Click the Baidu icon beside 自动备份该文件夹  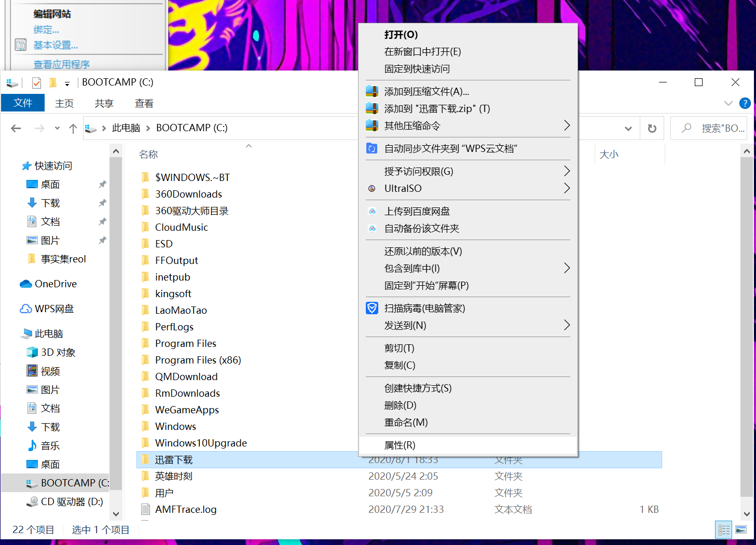[x=372, y=228]
